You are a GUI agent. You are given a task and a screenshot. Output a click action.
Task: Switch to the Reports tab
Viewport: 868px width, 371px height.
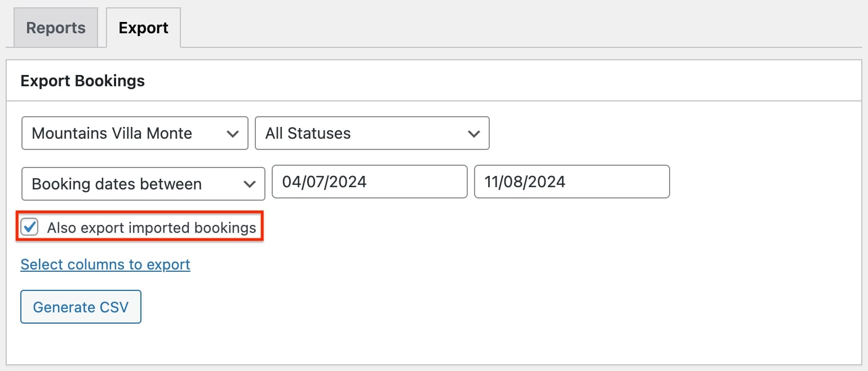click(x=56, y=28)
